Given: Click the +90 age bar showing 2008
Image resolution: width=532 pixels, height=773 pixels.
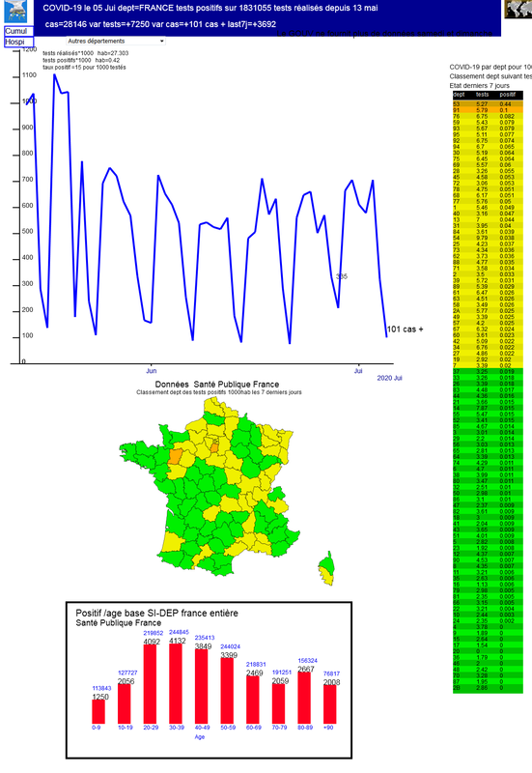Looking at the screenshot, I should (x=330, y=704).
